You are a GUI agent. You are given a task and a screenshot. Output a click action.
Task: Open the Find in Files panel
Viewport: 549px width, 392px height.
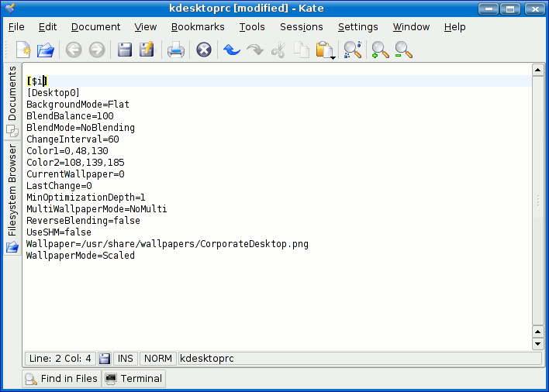coord(61,379)
